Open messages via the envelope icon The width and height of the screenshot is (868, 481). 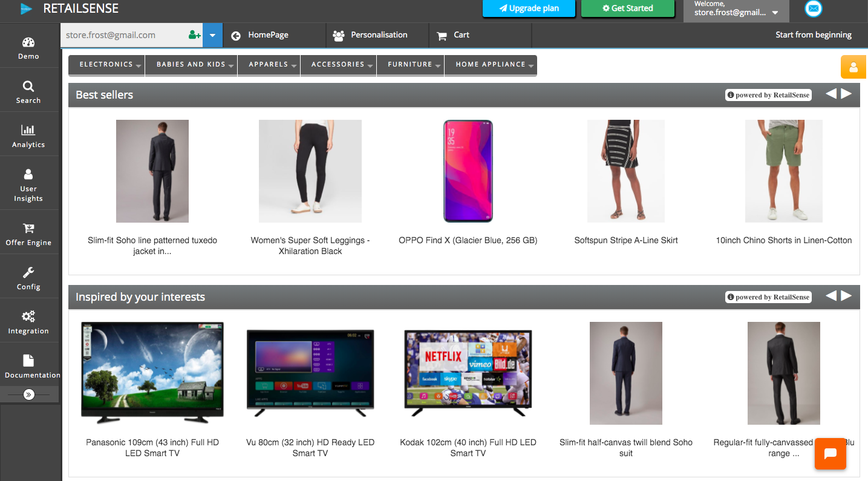813,8
